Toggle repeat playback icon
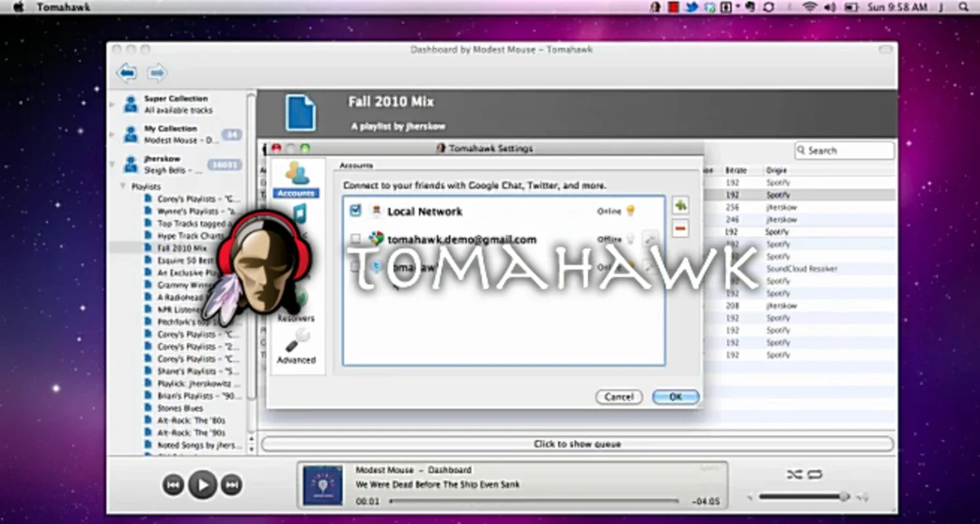The width and height of the screenshot is (980, 524). [815, 474]
